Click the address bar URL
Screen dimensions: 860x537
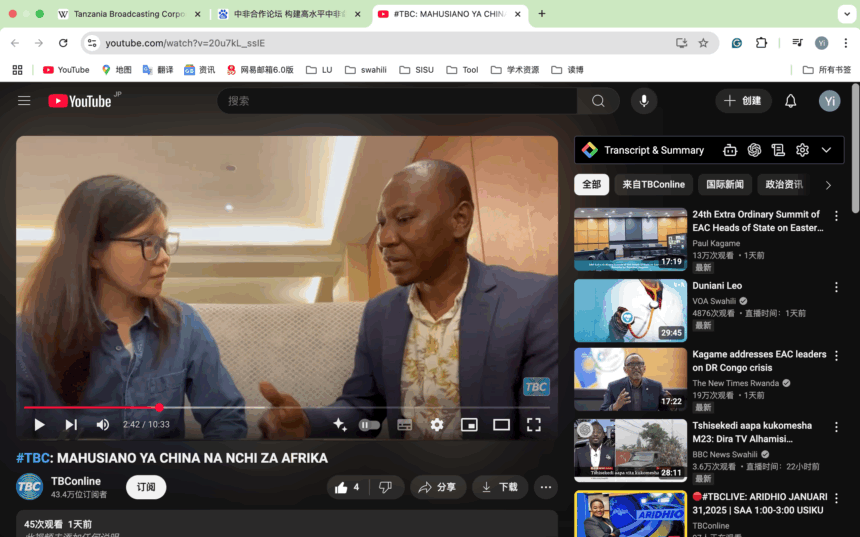pyautogui.click(x=185, y=43)
